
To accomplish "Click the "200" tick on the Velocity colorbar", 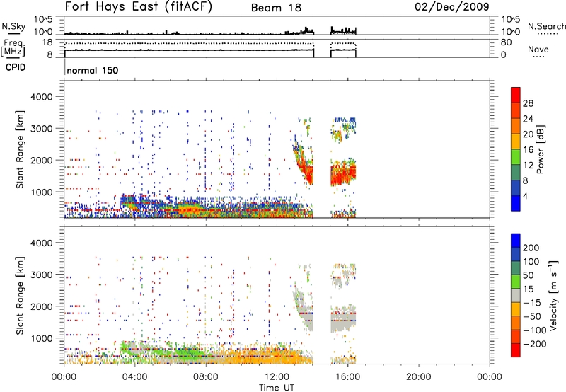I will pyautogui.click(x=531, y=248).
